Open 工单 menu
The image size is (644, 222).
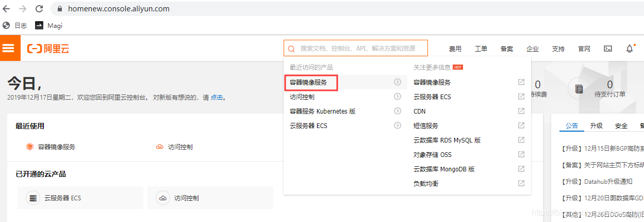click(481, 49)
